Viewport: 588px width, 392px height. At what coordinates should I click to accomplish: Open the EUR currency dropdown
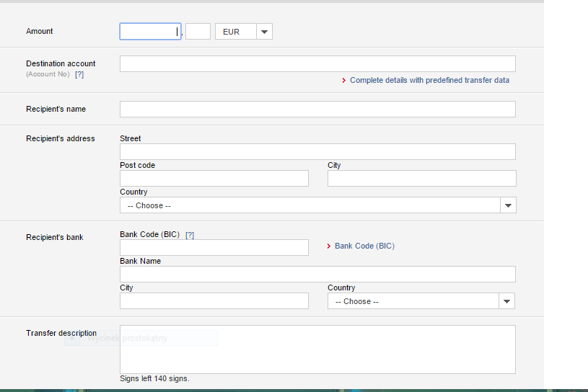coord(244,32)
